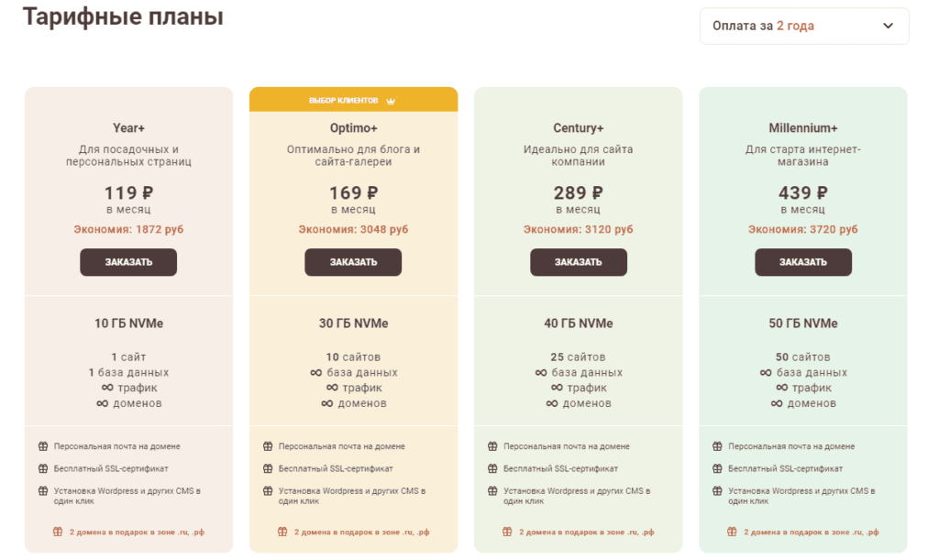Screen dimensions: 939x560
Task: Click the two free domains text in Century+
Action: click(587, 532)
